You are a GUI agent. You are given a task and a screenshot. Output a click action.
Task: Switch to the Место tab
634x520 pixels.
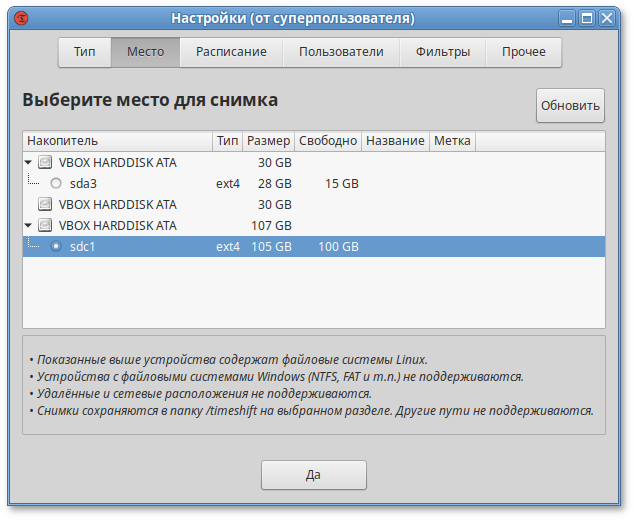(x=146, y=52)
